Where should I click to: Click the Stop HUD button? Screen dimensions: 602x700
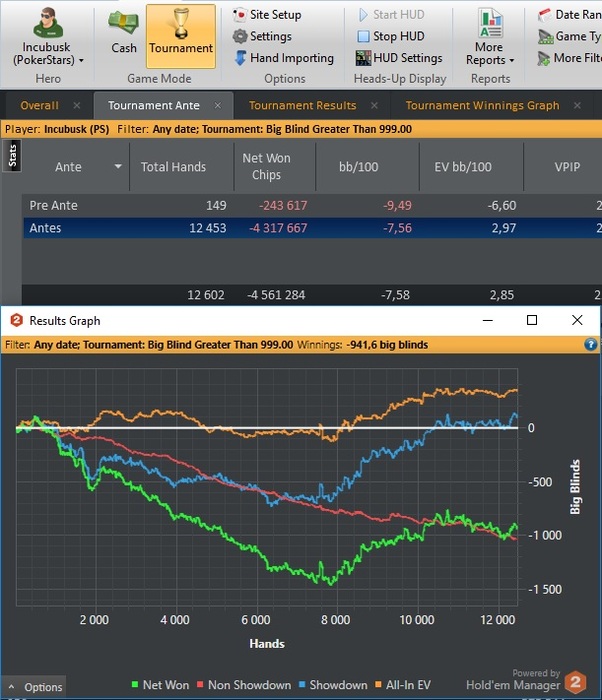390,36
